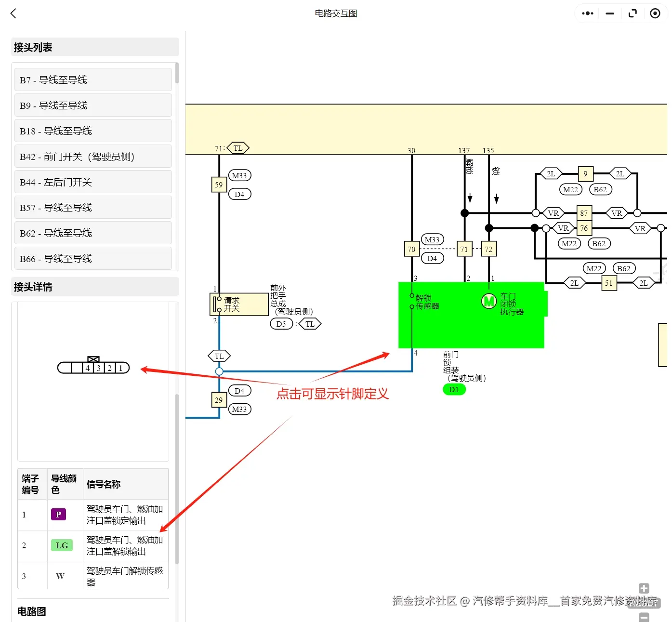Screen dimensions: 672x622
Task: Click the green 前门锁组装 component block
Action: pyautogui.click(x=471, y=315)
